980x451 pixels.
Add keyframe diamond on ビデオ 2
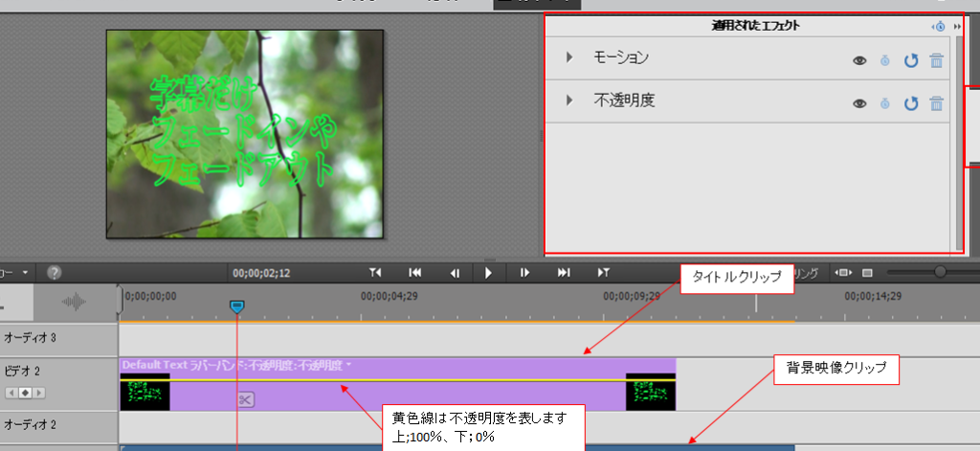point(26,393)
